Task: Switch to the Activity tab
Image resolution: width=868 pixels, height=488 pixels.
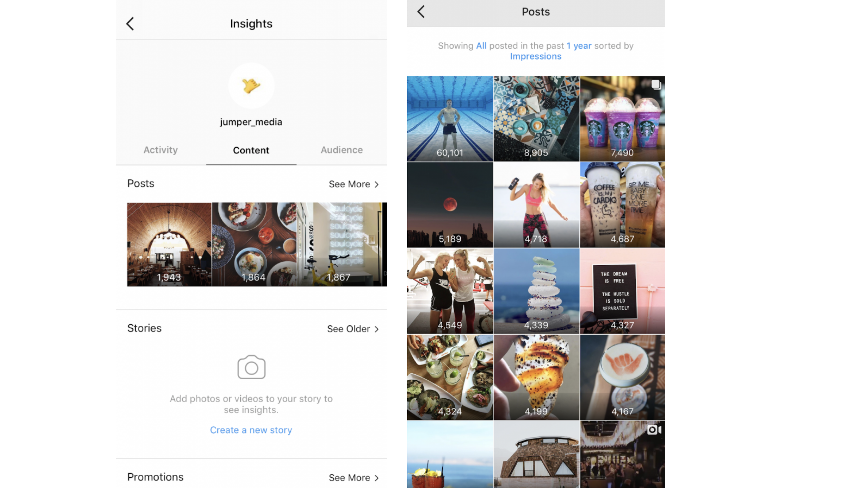Action: point(160,149)
